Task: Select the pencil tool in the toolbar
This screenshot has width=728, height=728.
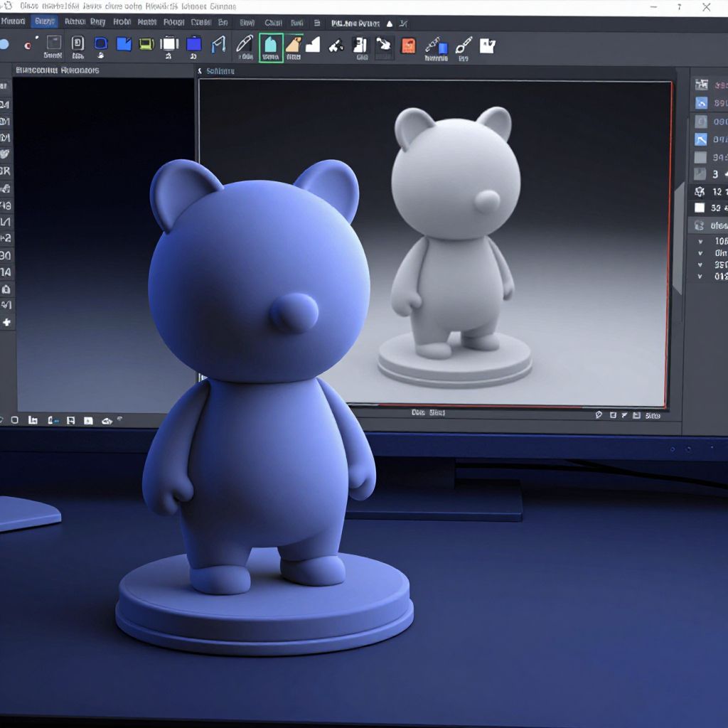Action: [244, 44]
